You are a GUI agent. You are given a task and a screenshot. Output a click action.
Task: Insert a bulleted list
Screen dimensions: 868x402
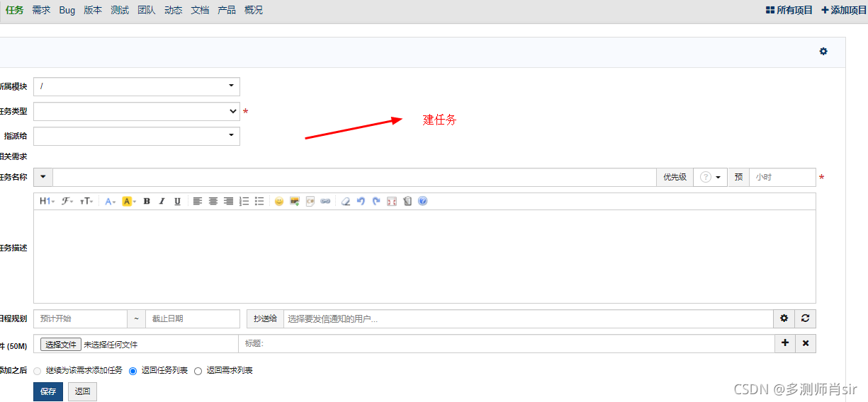(259, 202)
